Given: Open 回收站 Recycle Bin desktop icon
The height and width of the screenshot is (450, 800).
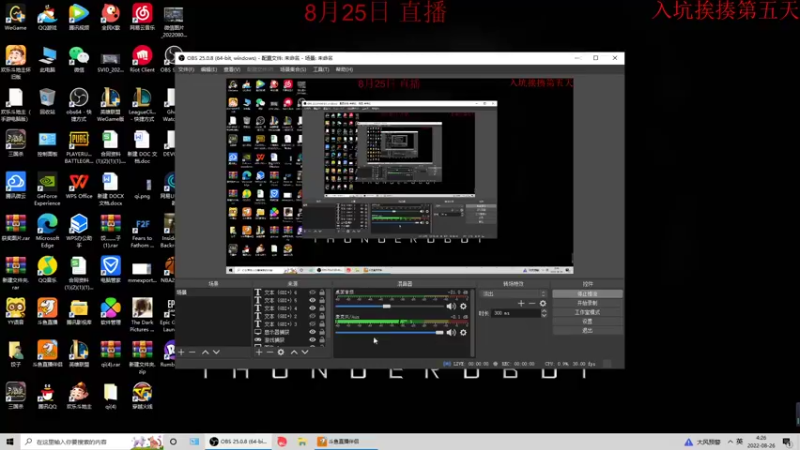Looking at the screenshot, I should [47, 102].
